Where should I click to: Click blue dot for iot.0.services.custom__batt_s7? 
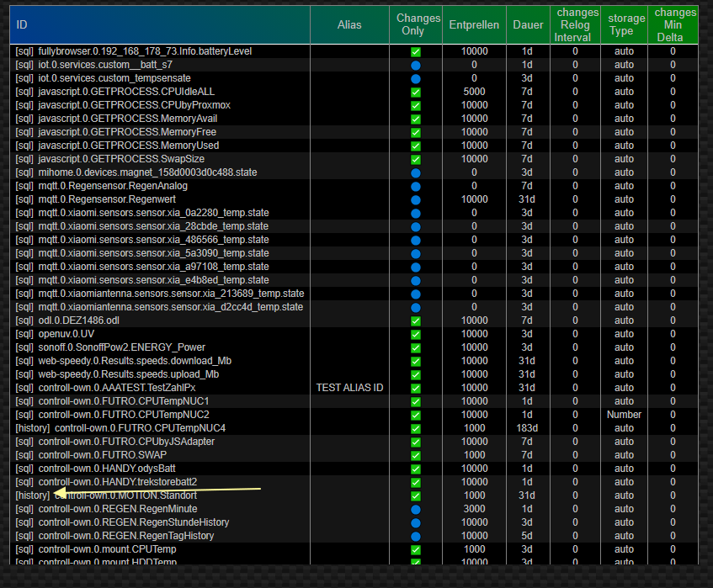[x=416, y=65]
